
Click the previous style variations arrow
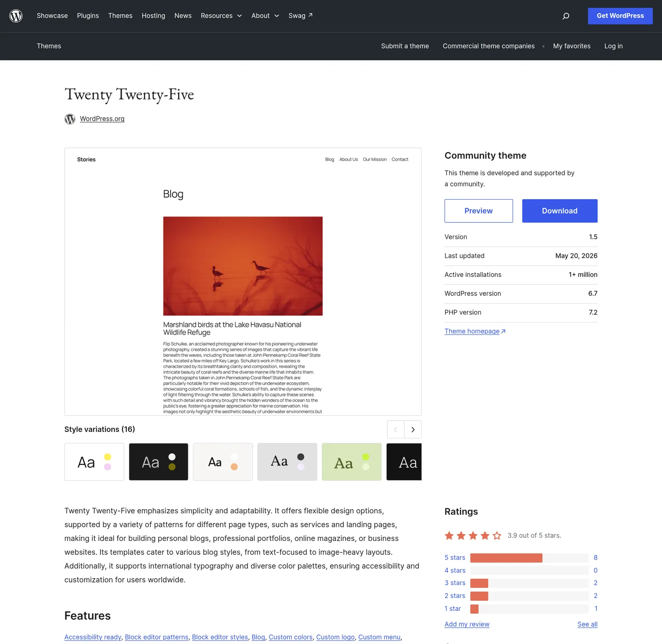pyautogui.click(x=396, y=430)
